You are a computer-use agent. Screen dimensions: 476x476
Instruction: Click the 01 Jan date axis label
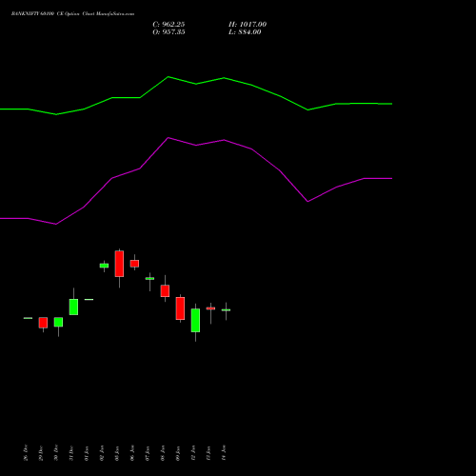87,453
